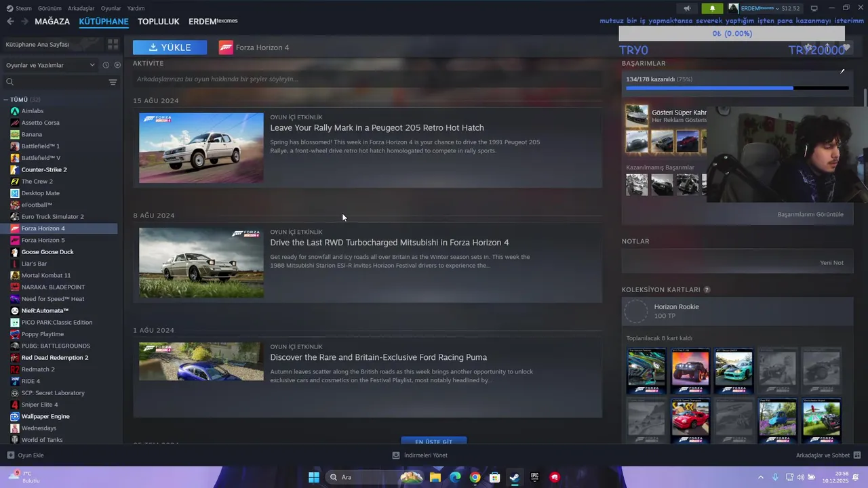Open Ford Racing Puma event article
The width and height of the screenshot is (868, 488).
pyautogui.click(x=378, y=357)
